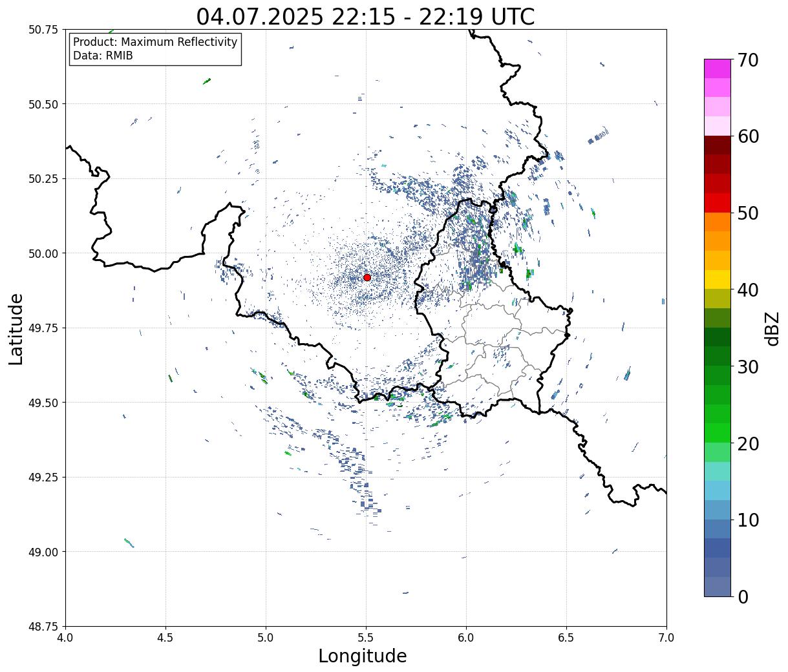Click the latitude tick label 49.75
This screenshot has width=788, height=672.
click(43, 328)
